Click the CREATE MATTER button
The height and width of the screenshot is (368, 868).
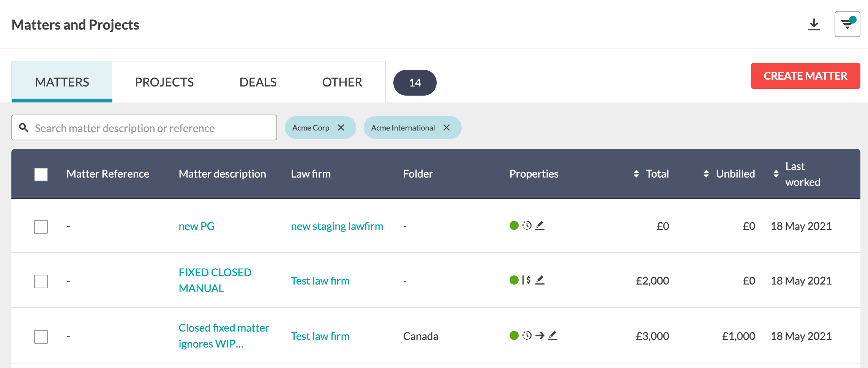805,76
